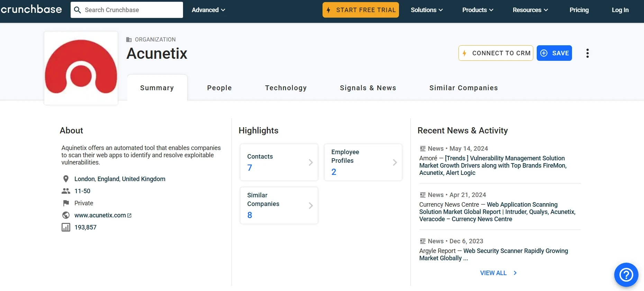The width and height of the screenshot is (644, 291).
Task: Click the external link icon beside website
Action: 129,216
